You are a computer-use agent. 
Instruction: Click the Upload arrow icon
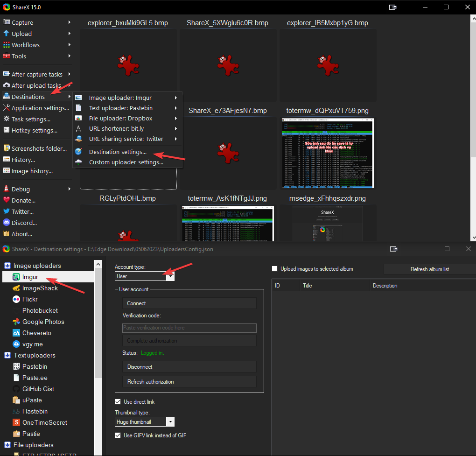point(7,34)
